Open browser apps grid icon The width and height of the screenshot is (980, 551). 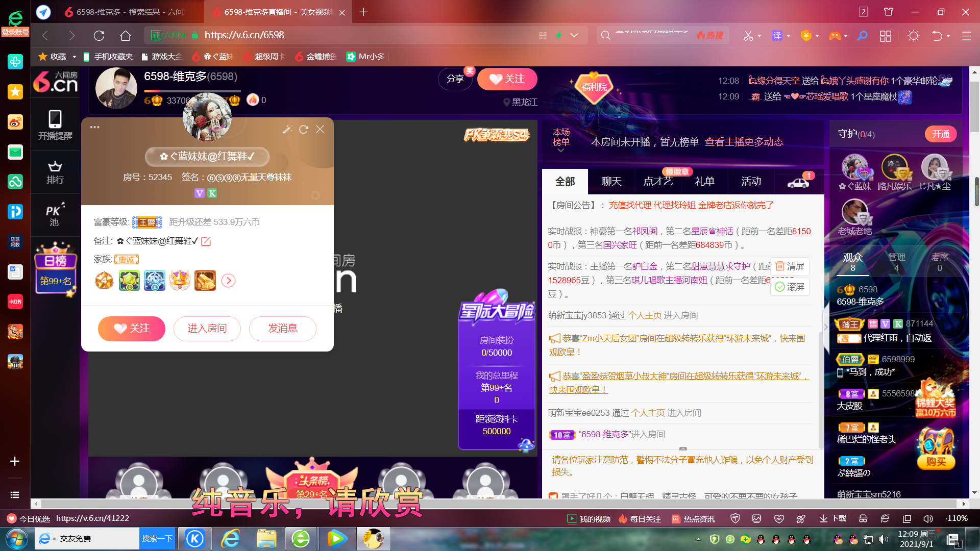click(886, 36)
